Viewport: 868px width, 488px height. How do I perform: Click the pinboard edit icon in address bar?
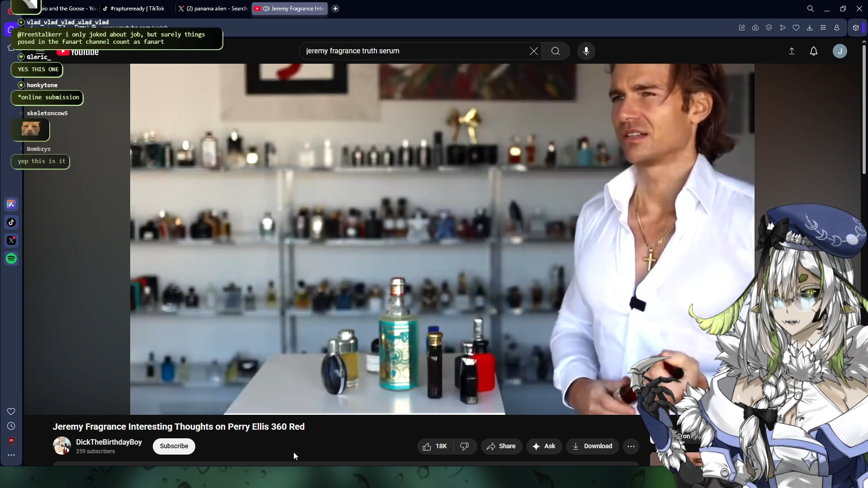pyautogui.click(x=742, y=28)
